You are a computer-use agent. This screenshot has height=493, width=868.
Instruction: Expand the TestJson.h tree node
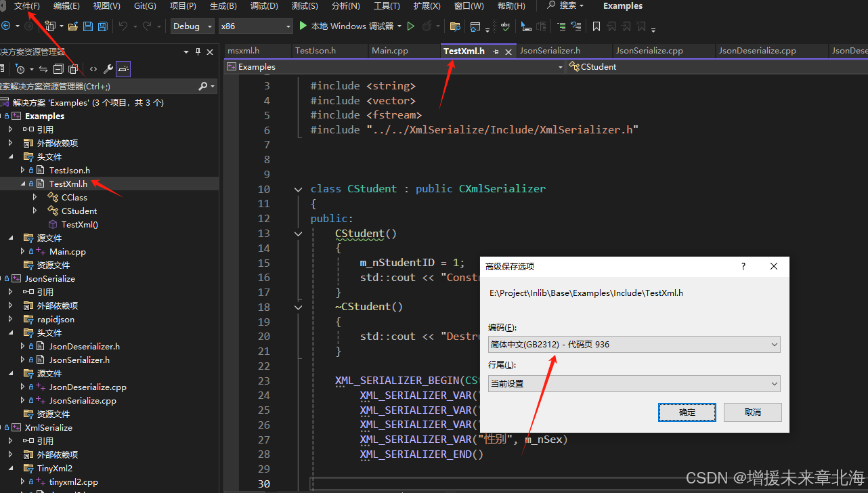click(x=23, y=170)
